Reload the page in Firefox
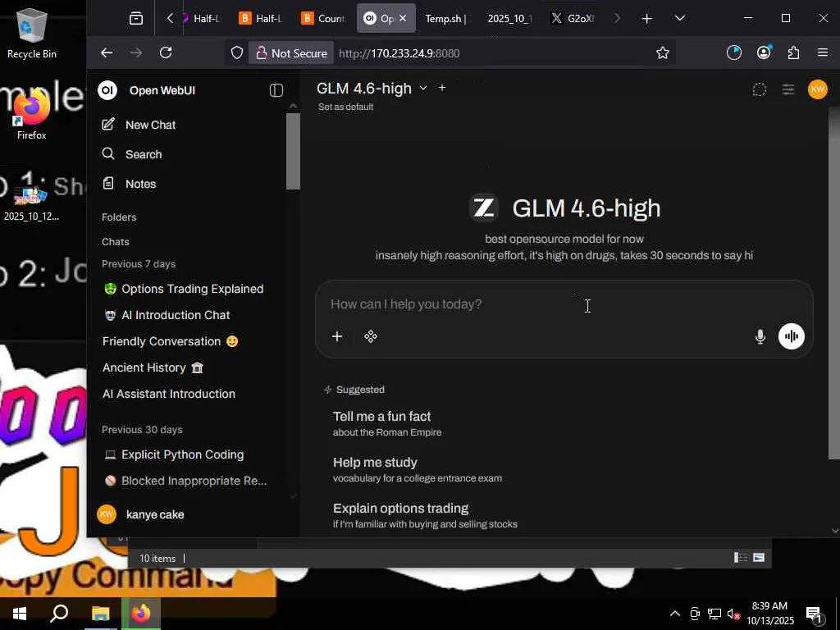The width and height of the screenshot is (840, 630). point(166,52)
